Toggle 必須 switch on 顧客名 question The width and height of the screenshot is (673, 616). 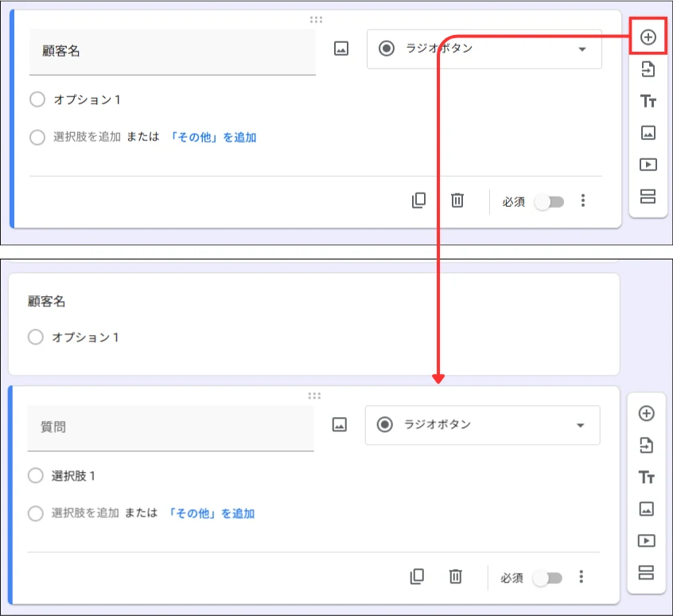550,202
